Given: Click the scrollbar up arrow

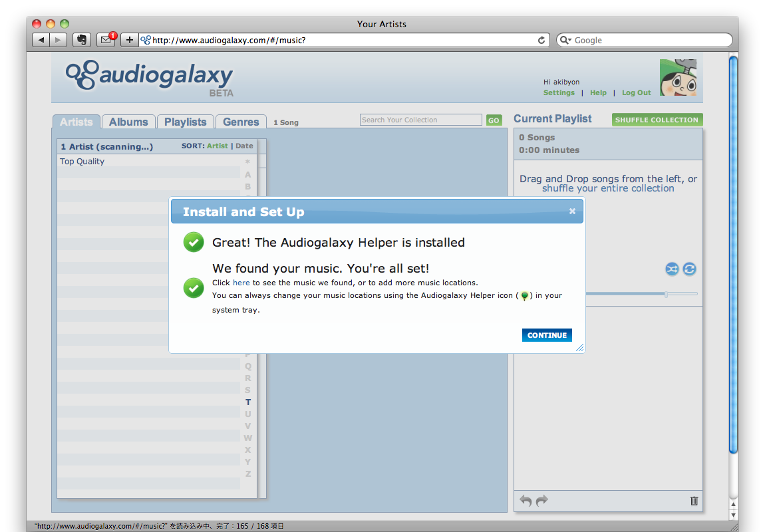Looking at the screenshot, I should point(733,505).
